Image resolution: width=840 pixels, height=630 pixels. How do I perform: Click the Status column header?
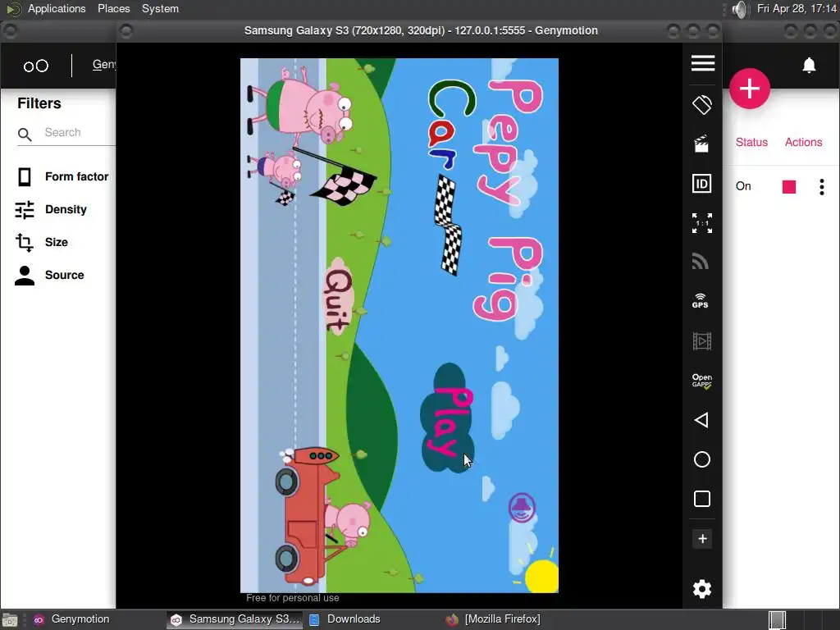coord(751,142)
